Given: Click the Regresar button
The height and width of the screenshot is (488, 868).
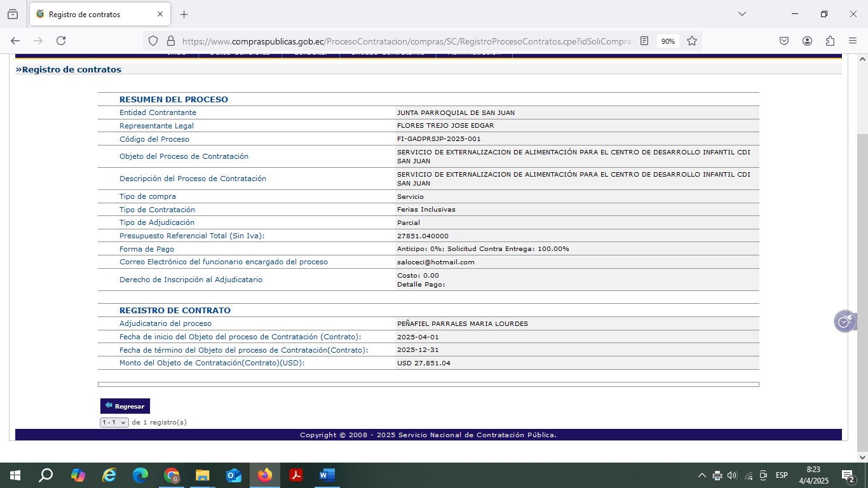Looking at the screenshot, I should [125, 406].
